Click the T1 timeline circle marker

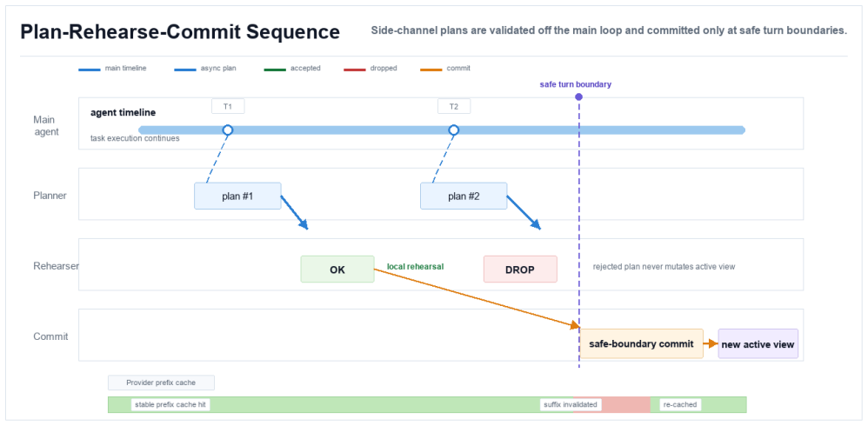tap(228, 130)
